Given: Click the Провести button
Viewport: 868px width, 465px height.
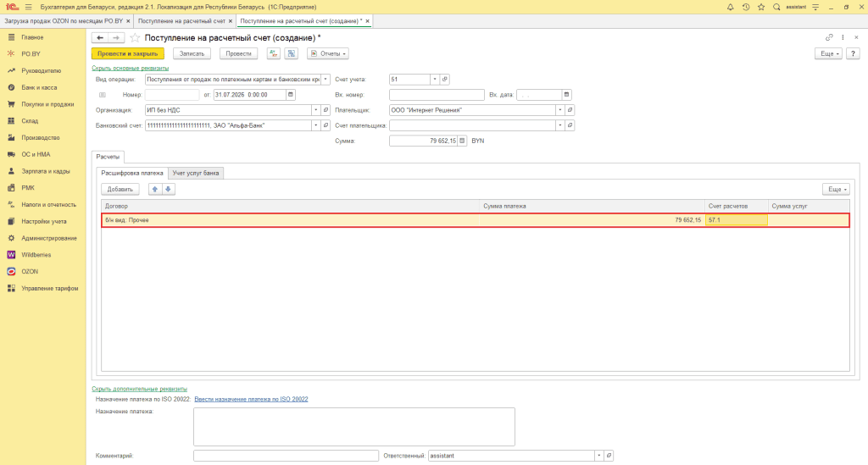Looking at the screenshot, I should tap(238, 53).
